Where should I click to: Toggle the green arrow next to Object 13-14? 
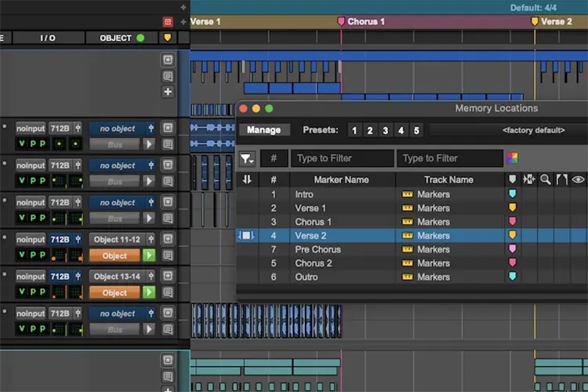coord(149,292)
